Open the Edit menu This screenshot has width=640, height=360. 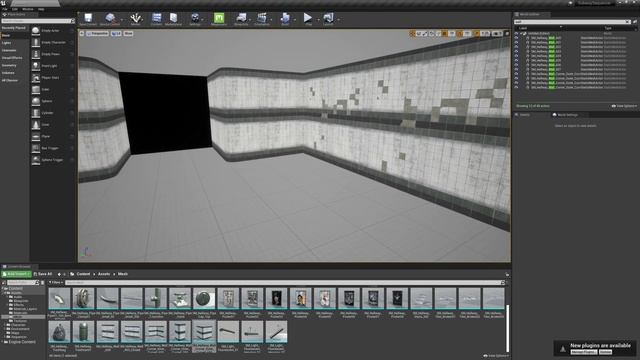[15, 9]
